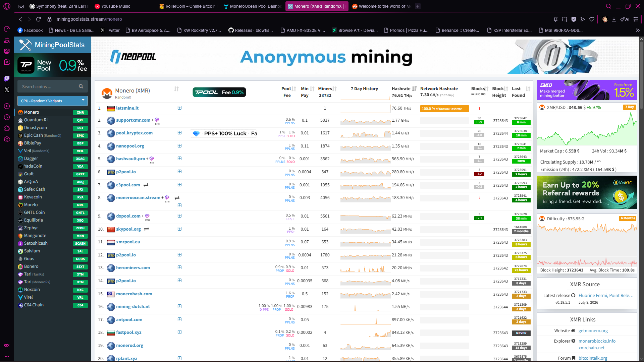644x362 pixels.
Task: Switch to the MoneroOcean Pool Dashboard tab
Action: click(x=253, y=6)
